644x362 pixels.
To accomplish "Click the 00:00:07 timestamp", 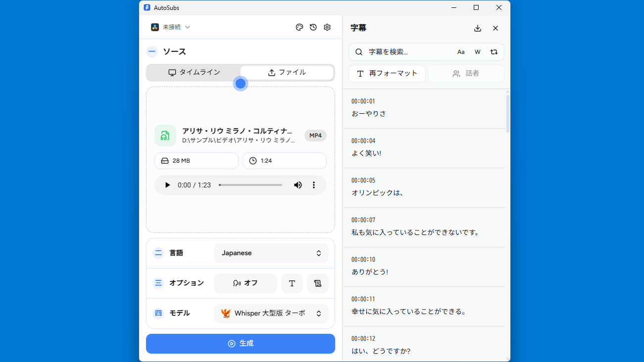I will click(363, 220).
